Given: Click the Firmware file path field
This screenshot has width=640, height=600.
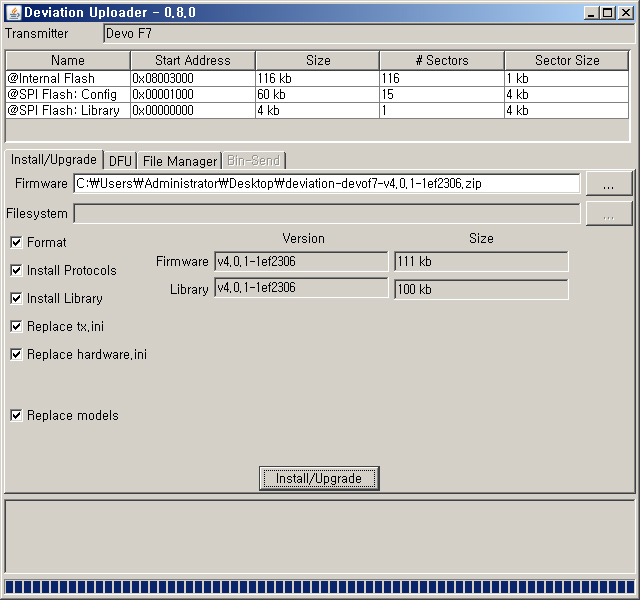Looking at the screenshot, I should point(327,184).
